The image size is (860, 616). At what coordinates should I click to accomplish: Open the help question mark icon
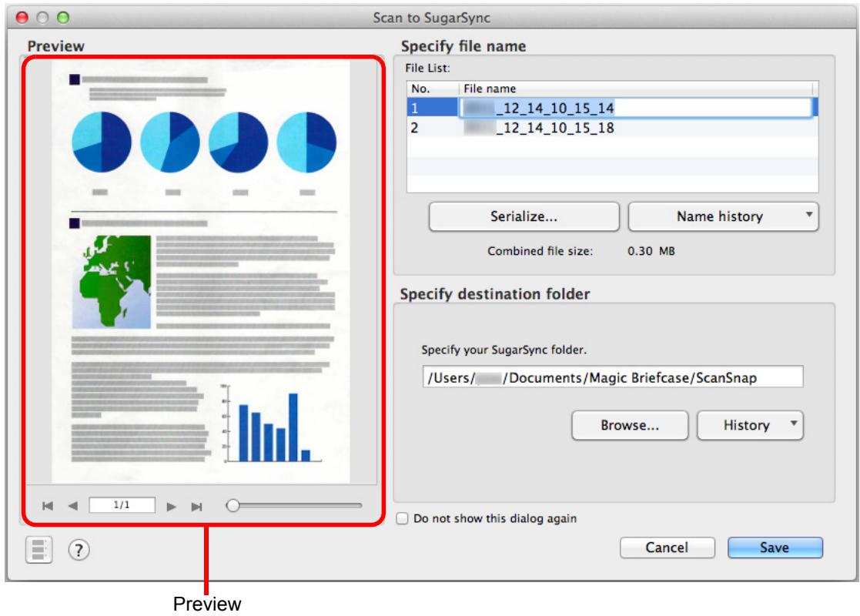(79, 550)
